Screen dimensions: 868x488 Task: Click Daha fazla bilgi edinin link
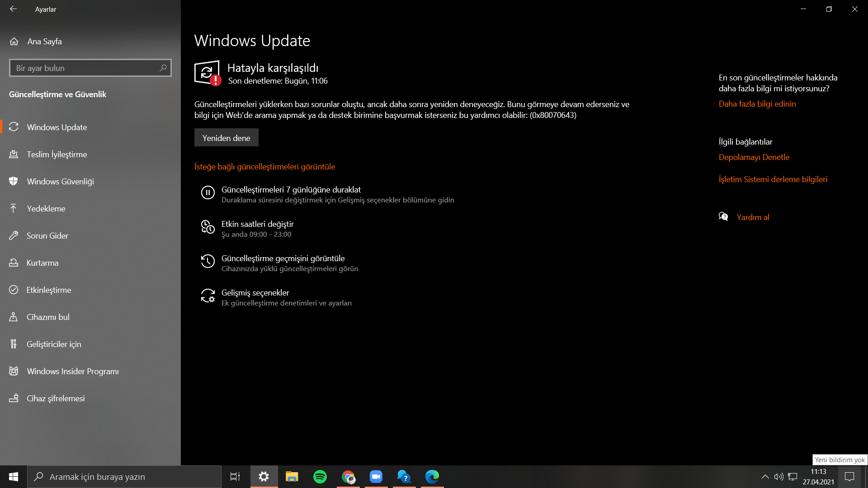pos(757,103)
